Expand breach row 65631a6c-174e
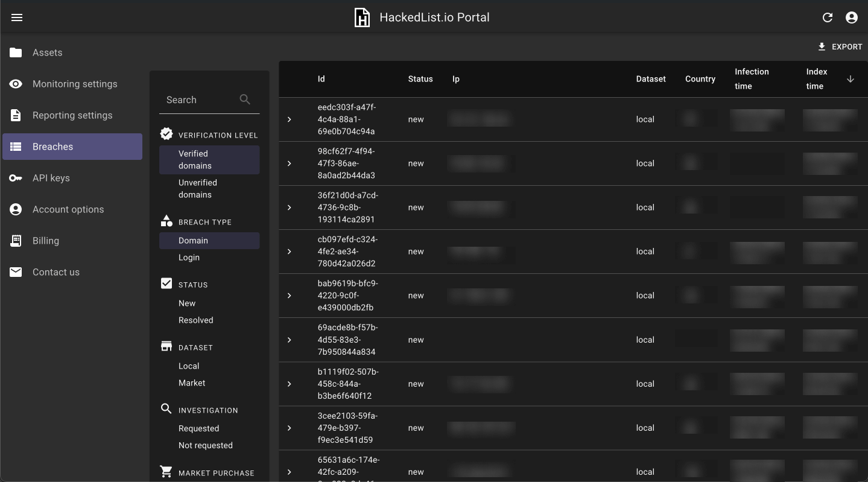Image resolution: width=868 pixels, height=482 pixels. 290,472
